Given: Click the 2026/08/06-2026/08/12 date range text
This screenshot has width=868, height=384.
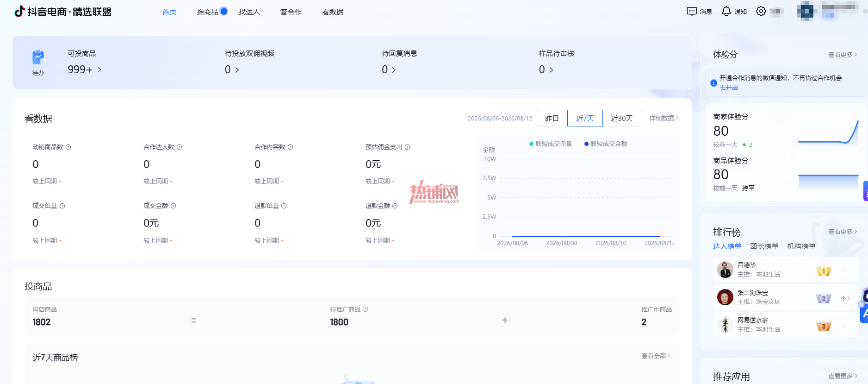Looking at the screenshot, I should point(500,119).
